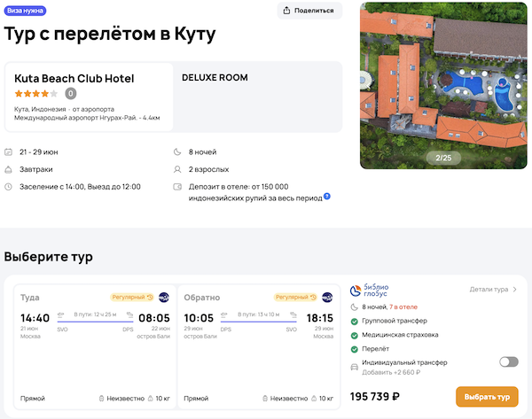Click the calendar icon beside 21 - 29 июн
The image size is (532, 419).
(x=9, y=151)
